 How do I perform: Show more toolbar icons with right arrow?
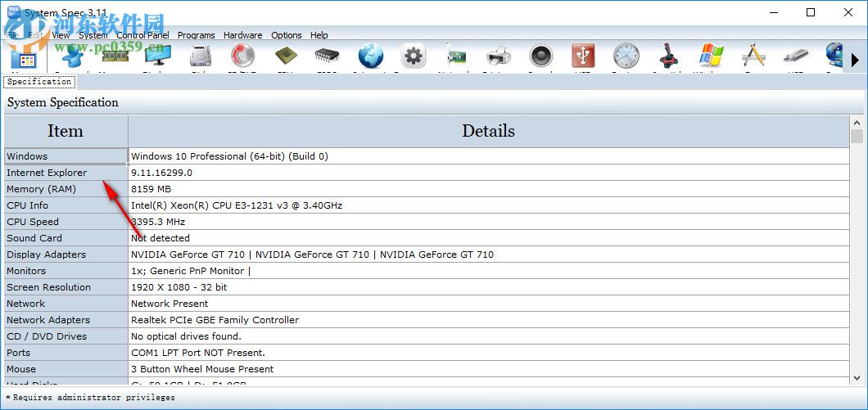tap(855, 59)
